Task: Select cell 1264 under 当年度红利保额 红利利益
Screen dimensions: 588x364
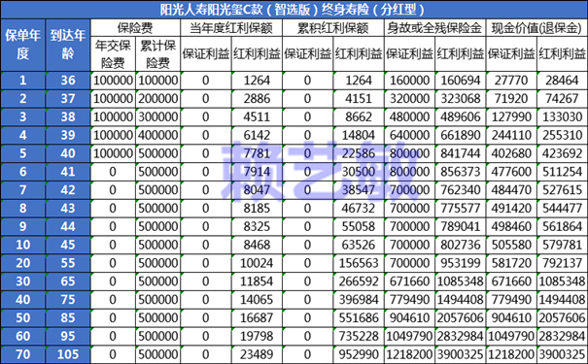Action: click(x=257, y=81)
